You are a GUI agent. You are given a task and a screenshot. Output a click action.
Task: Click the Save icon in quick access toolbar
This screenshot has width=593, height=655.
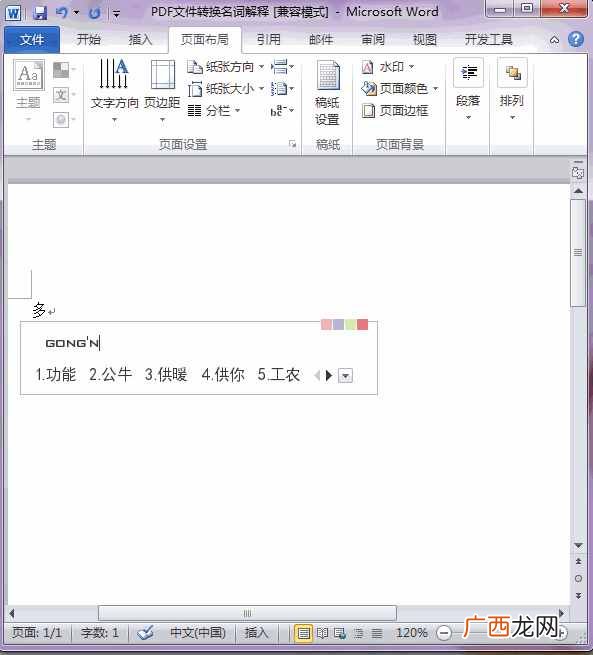pyautogui.click(x=40, y=13)
